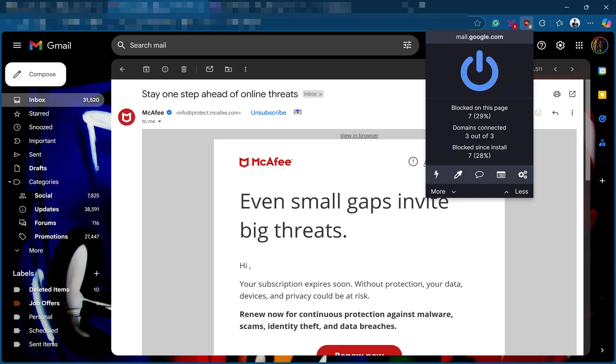The width and height of the screenshot is (616, 364).
Task: Select the element zapper lightning tool
Action: 436,175
